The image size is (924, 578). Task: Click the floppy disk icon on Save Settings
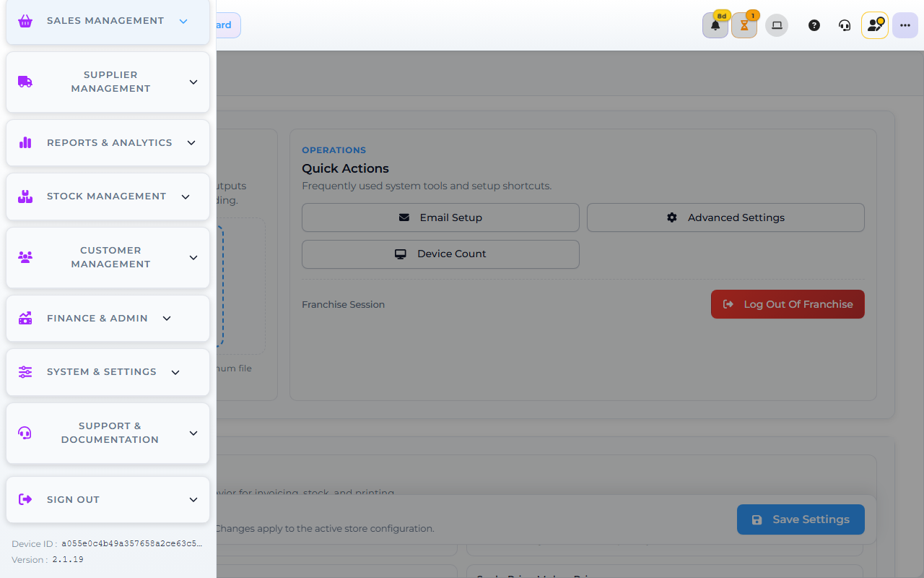[x=757, y=519]
